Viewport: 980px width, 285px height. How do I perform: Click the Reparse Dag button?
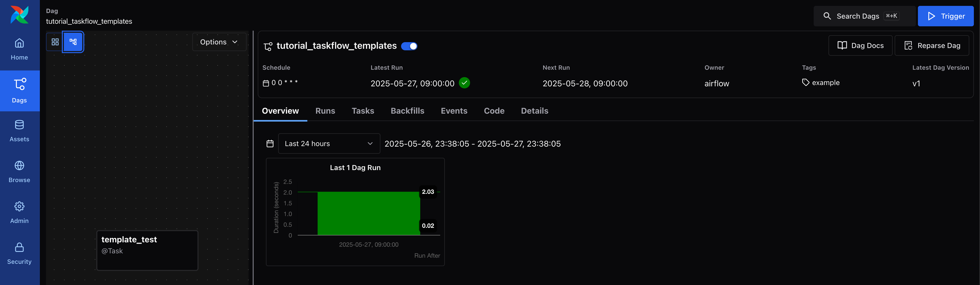pyautogui.click(x=932, y=46)
